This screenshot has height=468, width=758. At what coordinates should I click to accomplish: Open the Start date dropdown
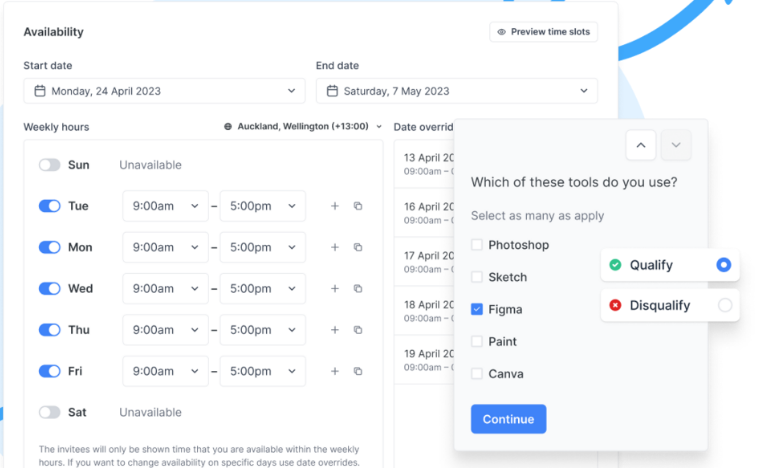(164, 91)
